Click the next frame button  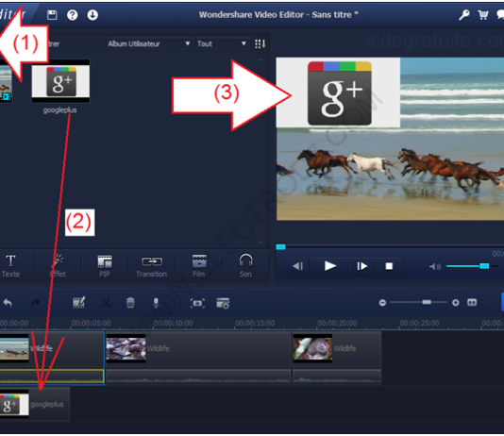(362, 266)
